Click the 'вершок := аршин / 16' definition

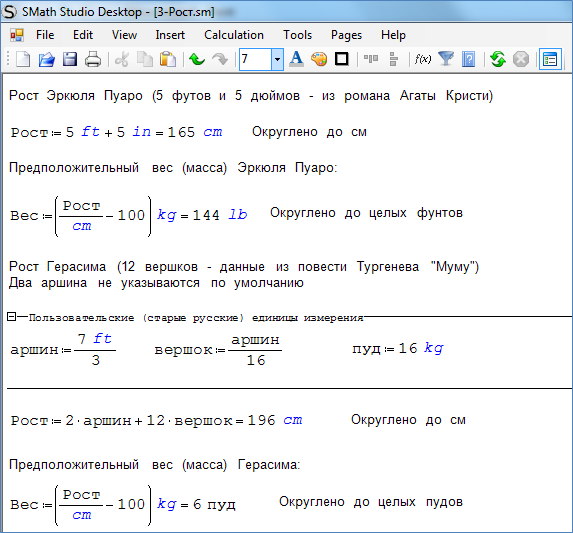[x=218, y=350]
